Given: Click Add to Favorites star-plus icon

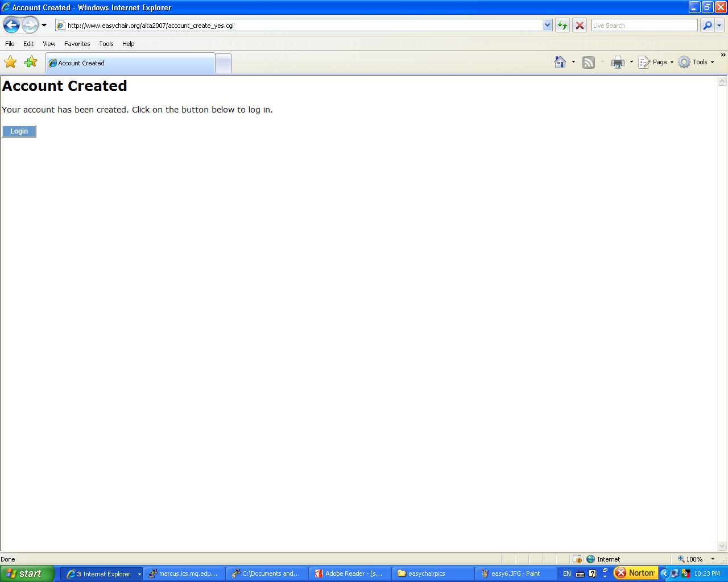Looking at the screenshot, I should [31, 62].
